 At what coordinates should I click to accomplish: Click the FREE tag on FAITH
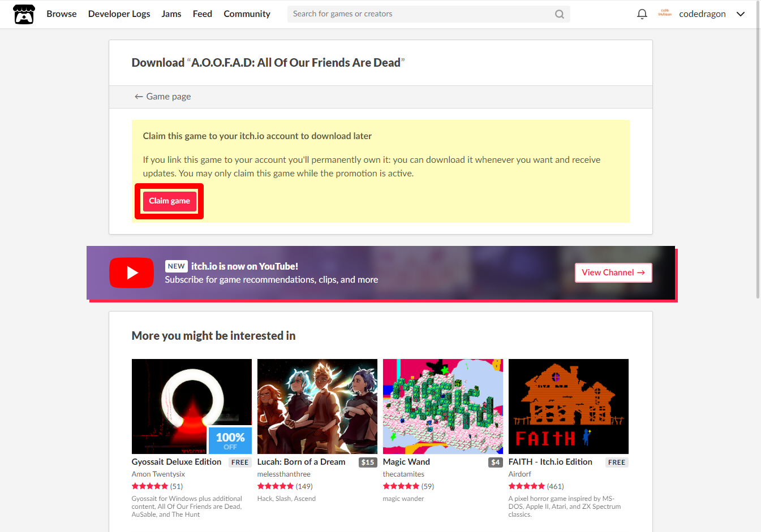pyautogui.click(x=617, y=462)
